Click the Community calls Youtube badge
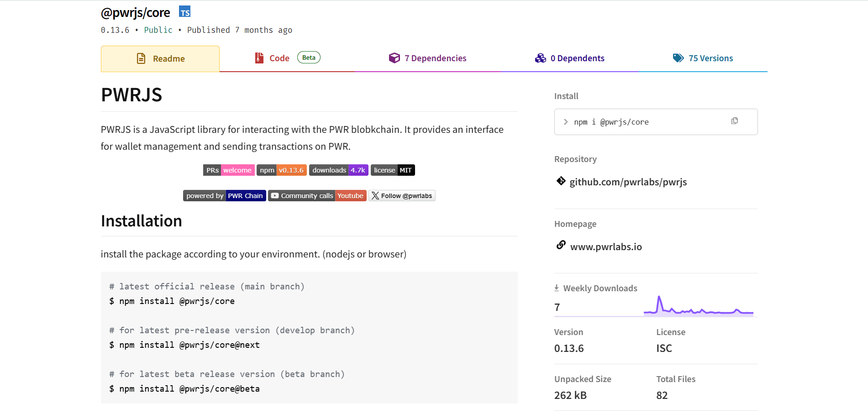 coord(317,195)
